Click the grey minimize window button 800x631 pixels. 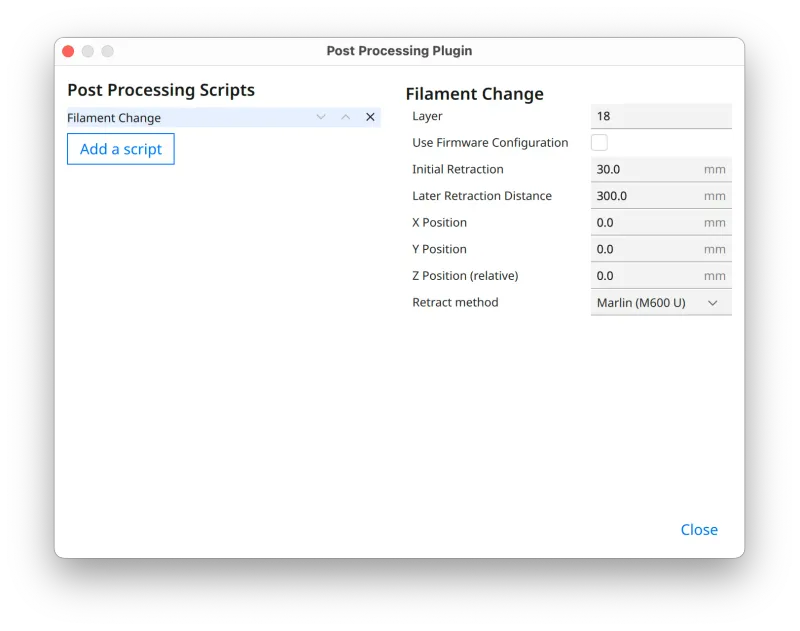tap(88, 51)
